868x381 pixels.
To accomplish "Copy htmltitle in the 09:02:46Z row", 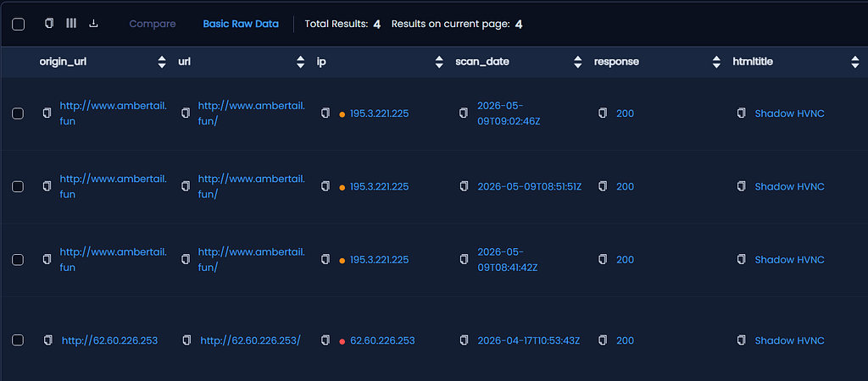I will pos(741,113).
